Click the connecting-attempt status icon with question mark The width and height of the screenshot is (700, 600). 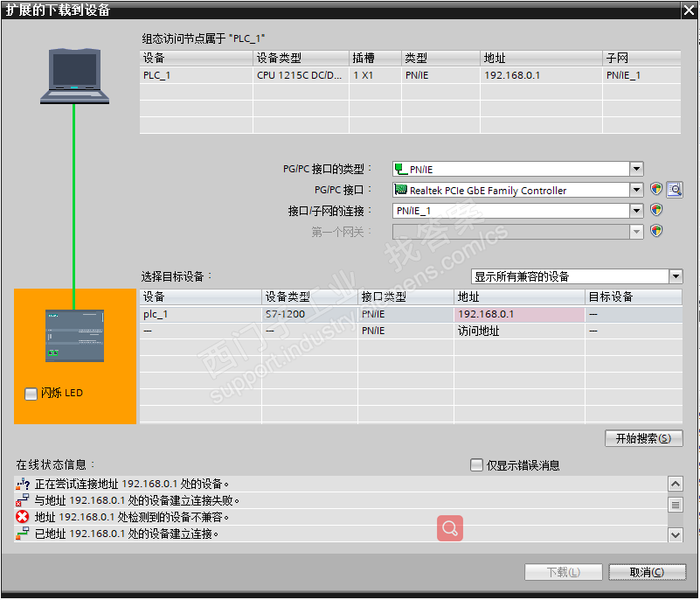pos(23,484)
